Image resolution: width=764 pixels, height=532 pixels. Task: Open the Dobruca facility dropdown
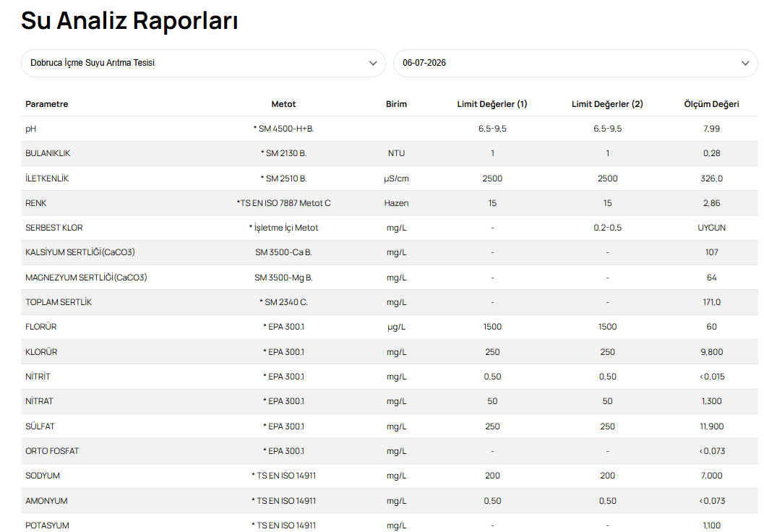click(x=203, y=64)
